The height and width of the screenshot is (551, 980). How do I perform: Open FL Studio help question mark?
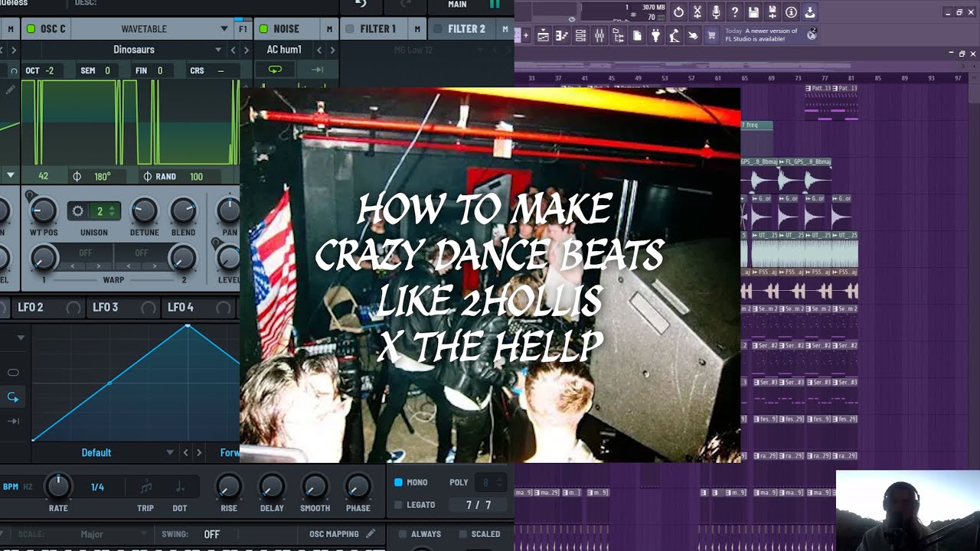point(735,12)
